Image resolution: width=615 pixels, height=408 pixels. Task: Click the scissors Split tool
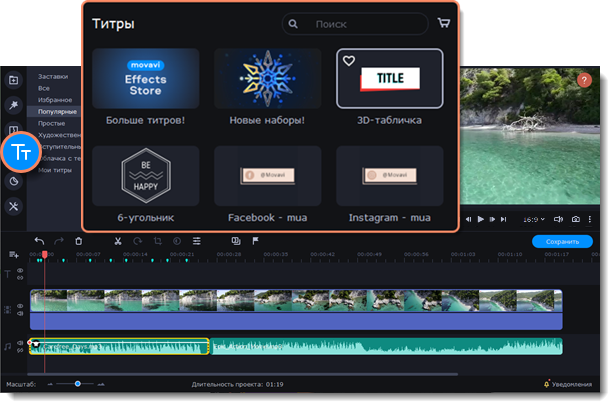(117, 241)
